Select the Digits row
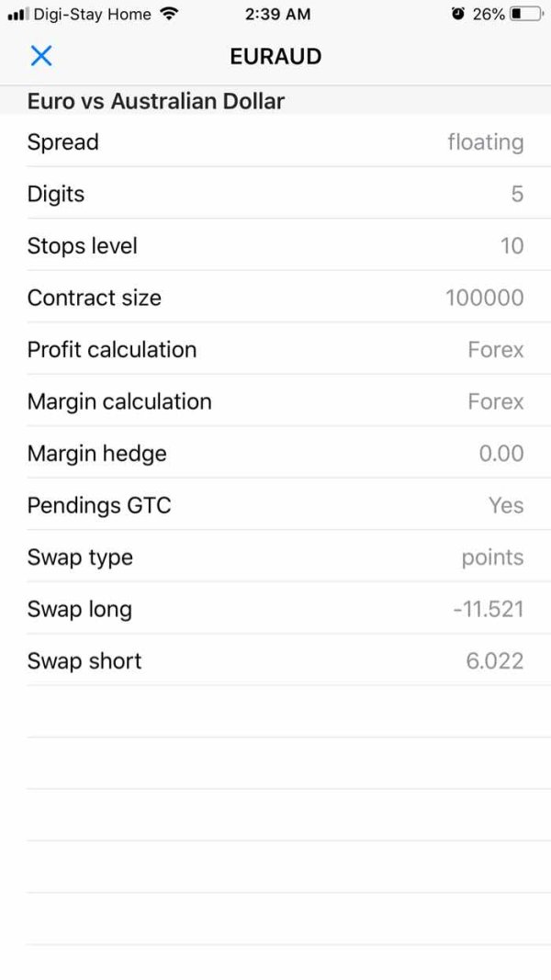This screenshot has height=980, width=551. 275,194
